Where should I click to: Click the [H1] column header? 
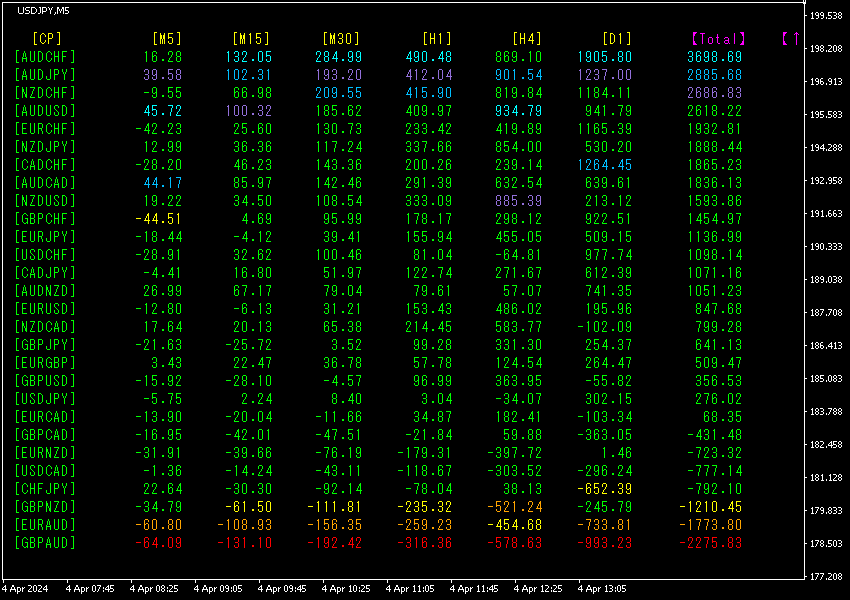tap(437, 38)
